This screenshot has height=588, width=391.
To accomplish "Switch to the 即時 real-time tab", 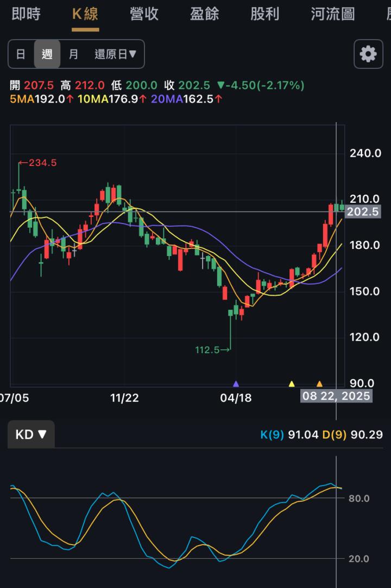I will click(26, 14).
